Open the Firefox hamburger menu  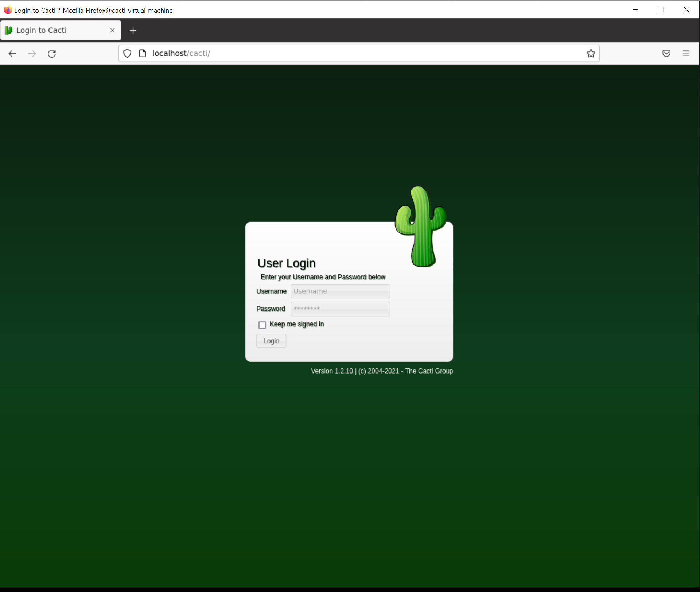[686, 53]
